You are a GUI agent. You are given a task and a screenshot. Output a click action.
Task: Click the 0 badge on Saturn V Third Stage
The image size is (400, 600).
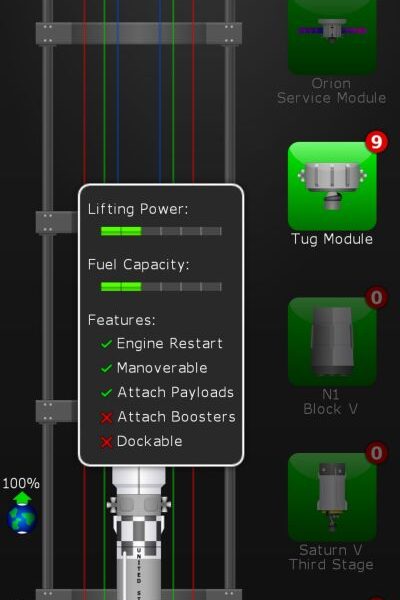pyautogui.click(x=376, y=453)
